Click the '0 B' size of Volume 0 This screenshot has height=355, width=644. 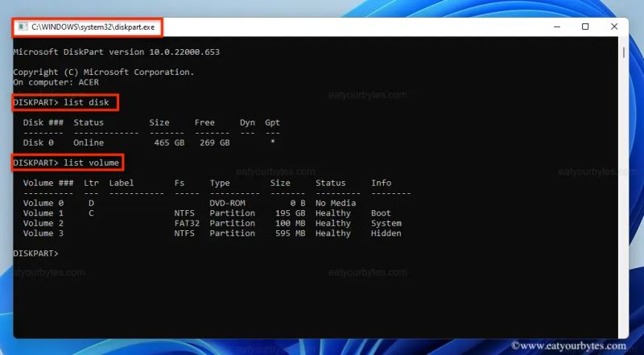(298, 203)
